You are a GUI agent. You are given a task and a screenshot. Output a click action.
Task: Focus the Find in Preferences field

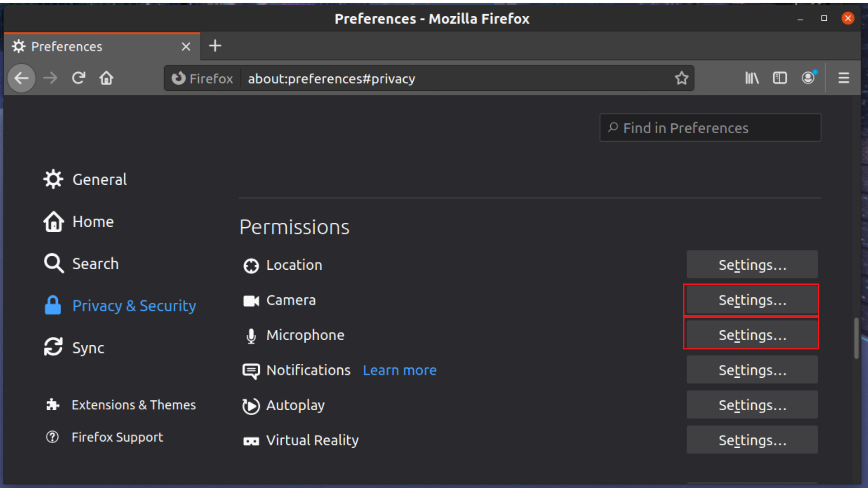click(710, 128)
